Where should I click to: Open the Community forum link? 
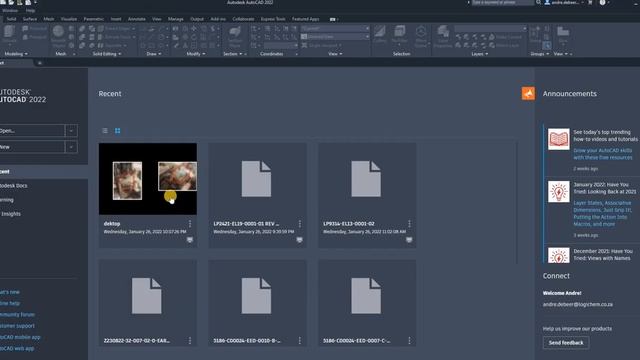coord(17,315)
